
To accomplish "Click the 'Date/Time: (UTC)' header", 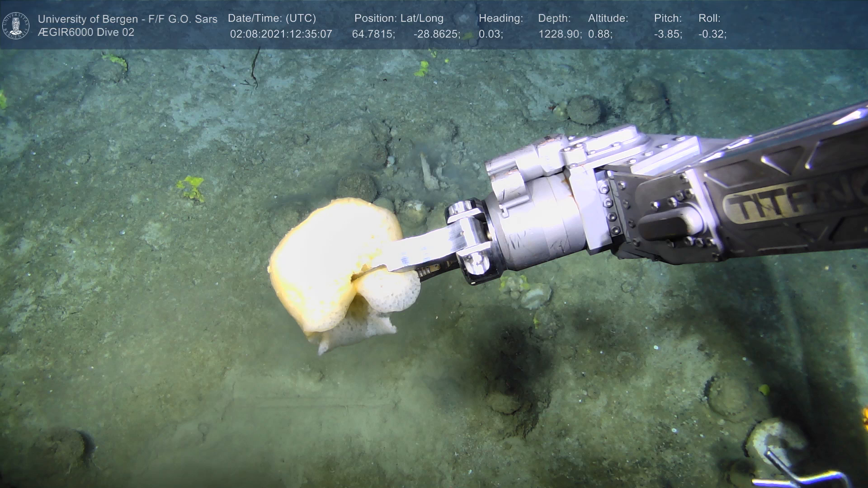I will coord(272,19).
